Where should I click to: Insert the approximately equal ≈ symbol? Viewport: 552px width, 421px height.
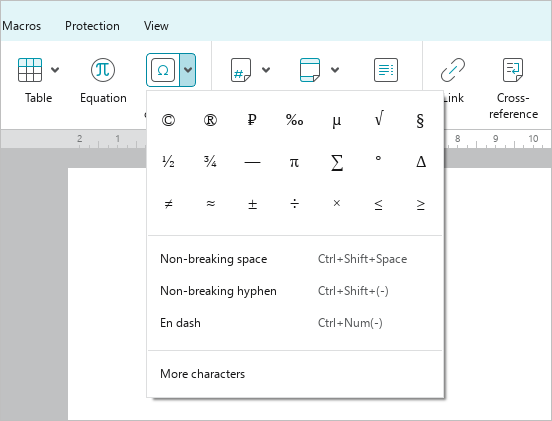click(211, 203)
